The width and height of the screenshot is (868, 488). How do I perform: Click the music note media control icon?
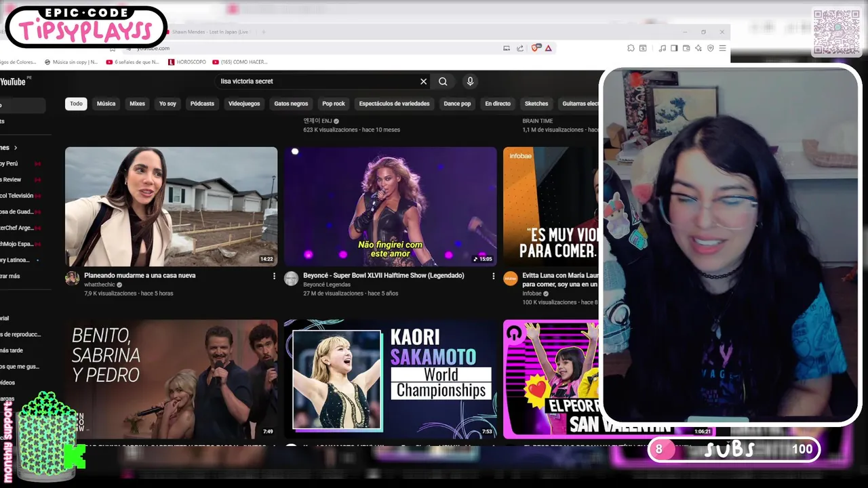pyautogui.click(x=663, y=48)
